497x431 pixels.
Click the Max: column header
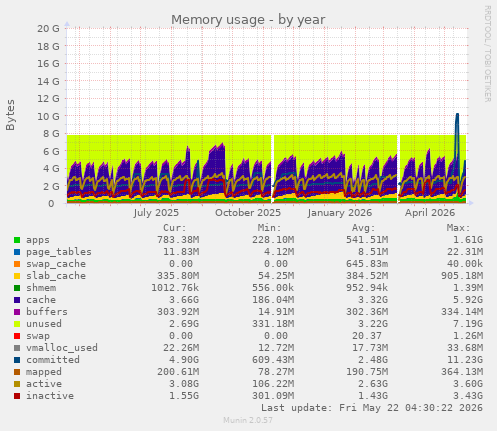(x=458, y=228)
